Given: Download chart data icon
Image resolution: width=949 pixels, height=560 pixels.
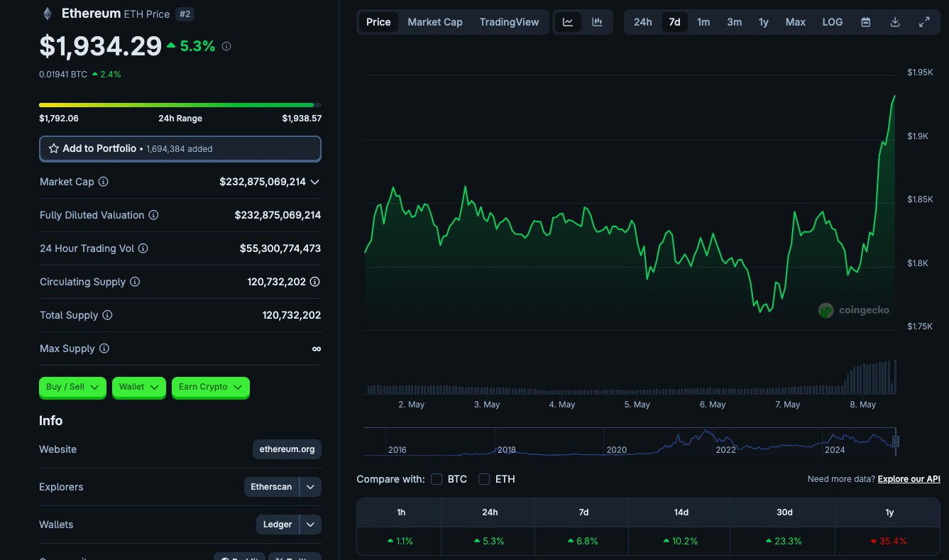Looking at the screenshot, I should (895, 22).
